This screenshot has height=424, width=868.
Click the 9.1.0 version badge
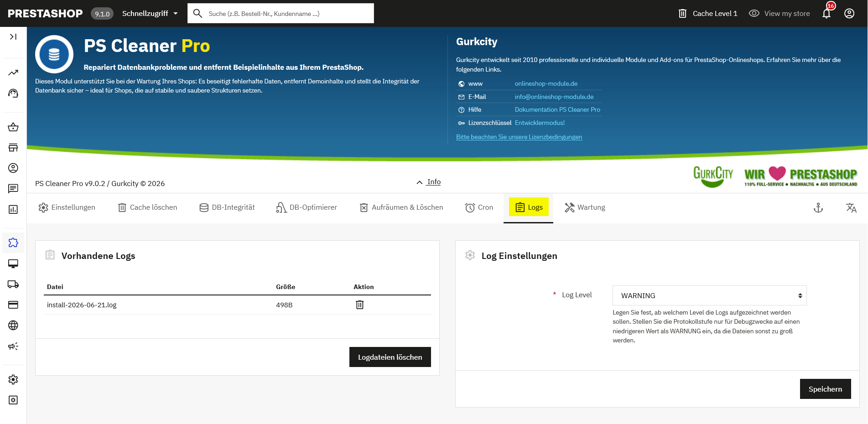tap(102, 14)
